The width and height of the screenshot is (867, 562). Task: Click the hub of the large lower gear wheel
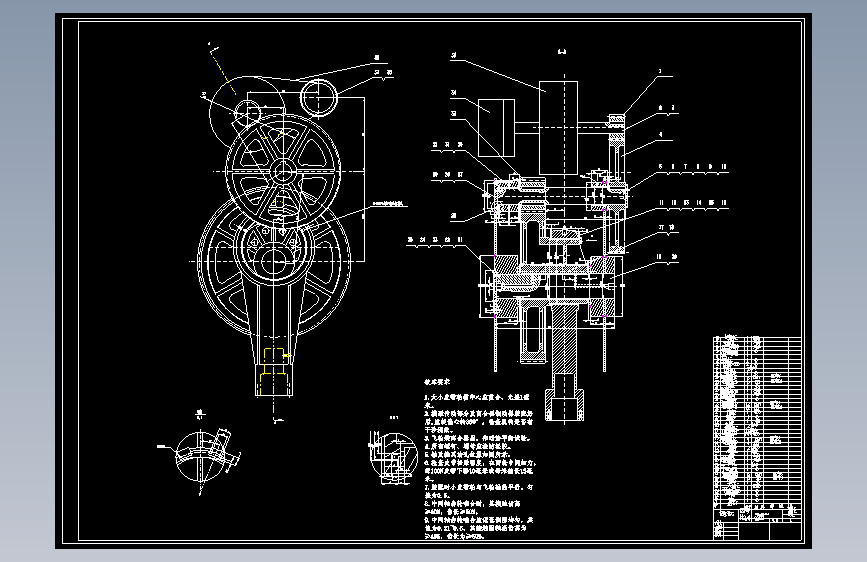point(273,261)
